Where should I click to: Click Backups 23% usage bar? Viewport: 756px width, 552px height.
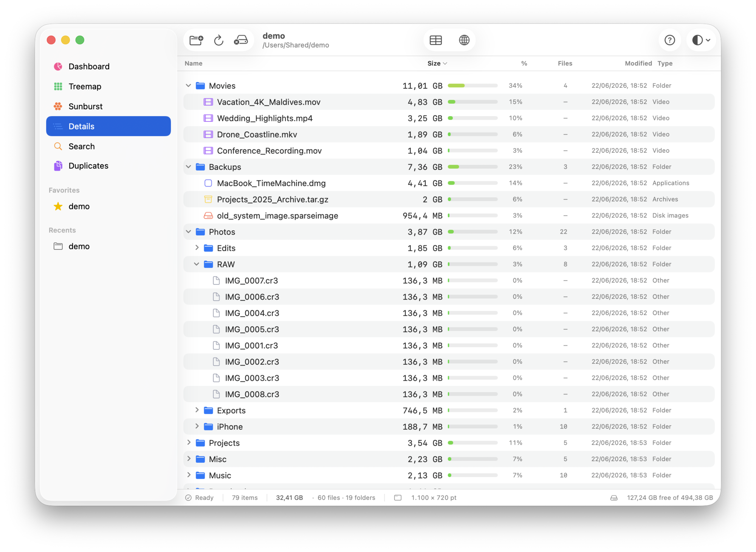coord(472,167)
